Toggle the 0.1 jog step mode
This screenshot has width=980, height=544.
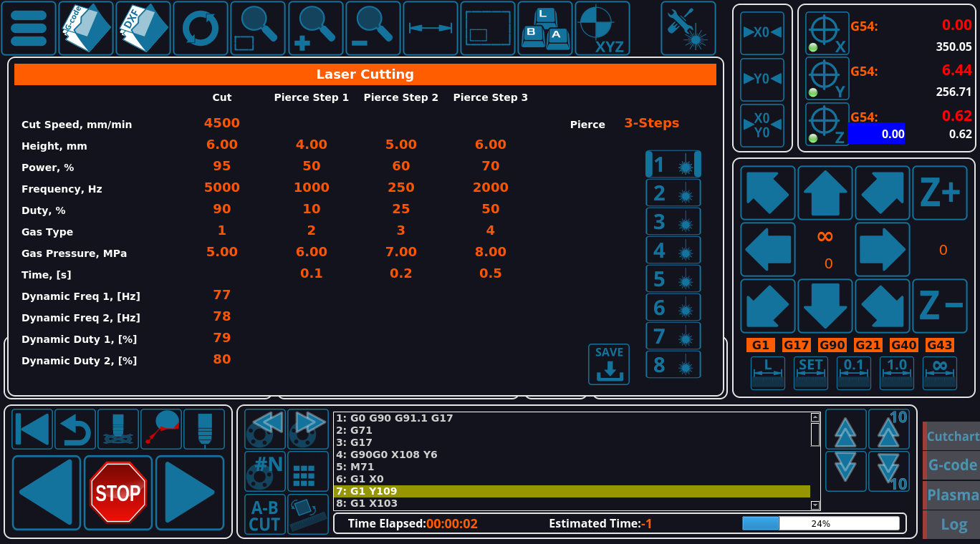(854, 373)
